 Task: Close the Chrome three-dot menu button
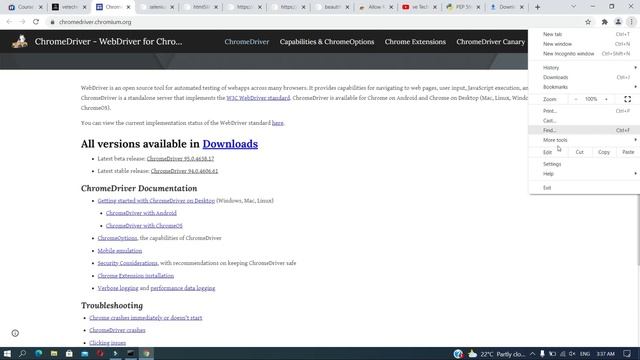click(631, 22)
